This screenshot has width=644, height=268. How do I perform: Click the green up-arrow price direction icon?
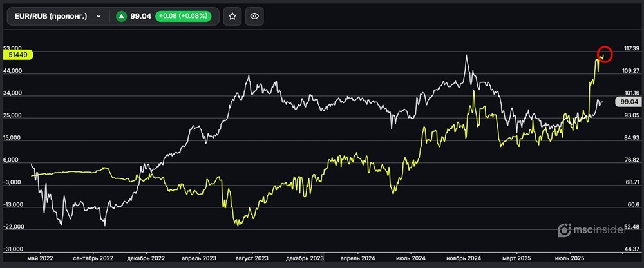(x=120, y=17)
